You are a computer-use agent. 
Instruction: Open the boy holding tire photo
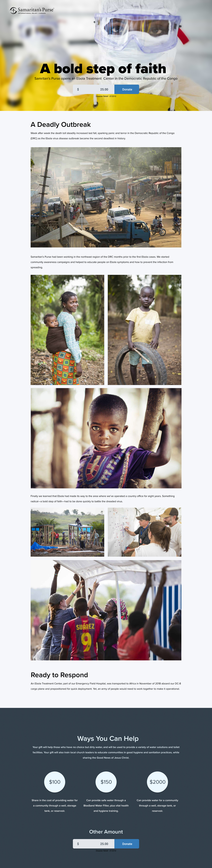144,330
